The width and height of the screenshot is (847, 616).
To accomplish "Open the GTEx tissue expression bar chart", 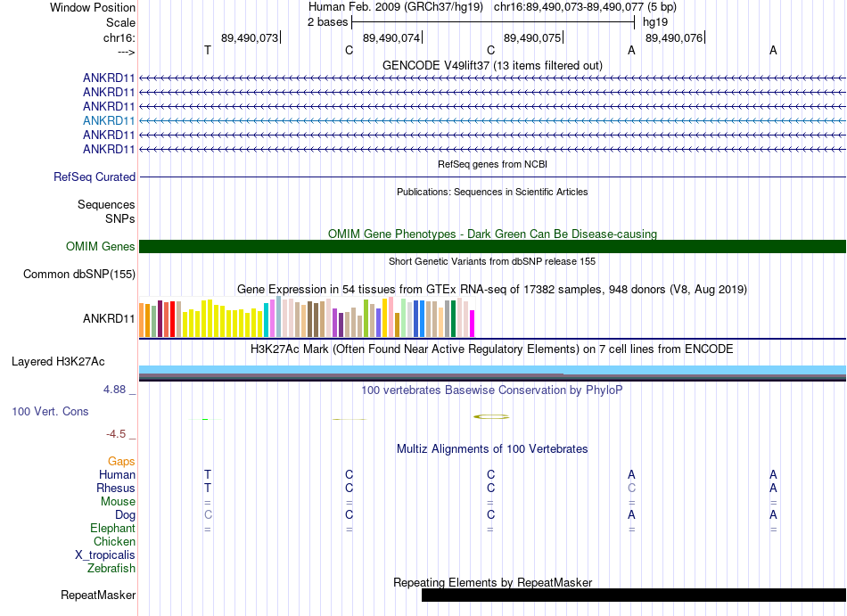I will coord(307,316).
